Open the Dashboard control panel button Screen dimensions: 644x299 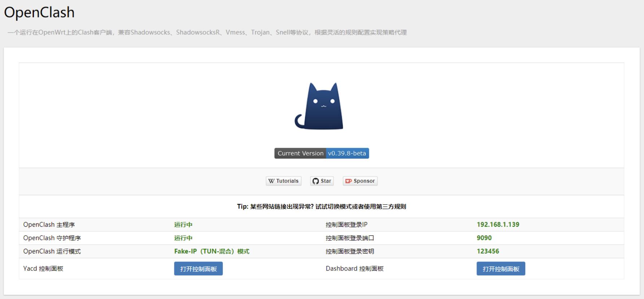pyautogui.click(x=501, y=269)
